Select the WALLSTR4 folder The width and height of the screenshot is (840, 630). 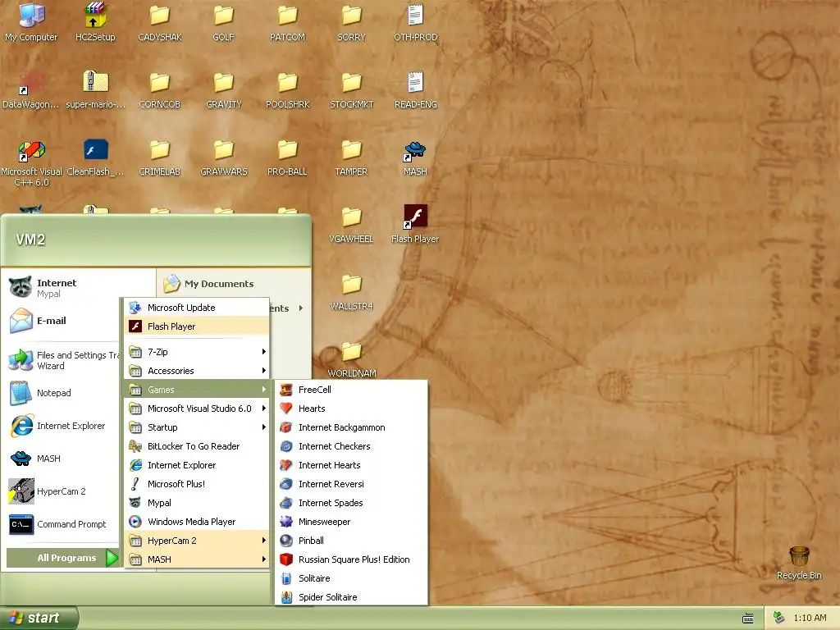[x=351, y=292]
